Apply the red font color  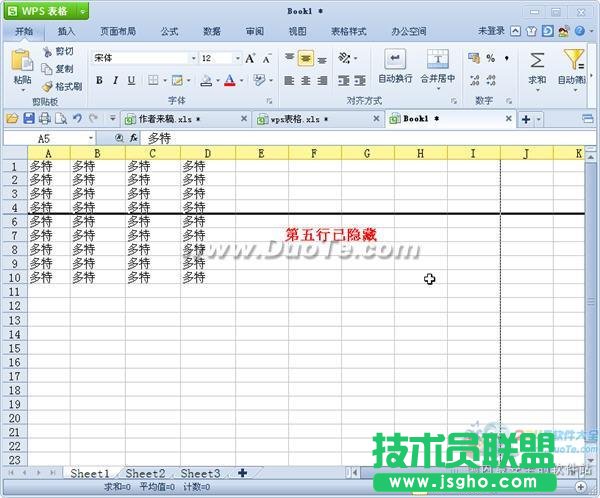coord(230,80)
